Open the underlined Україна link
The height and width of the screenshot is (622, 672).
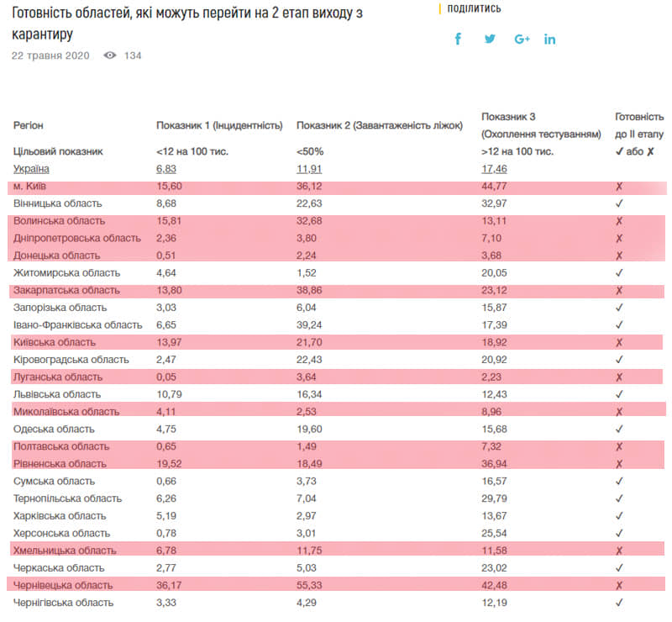[31, 169]
